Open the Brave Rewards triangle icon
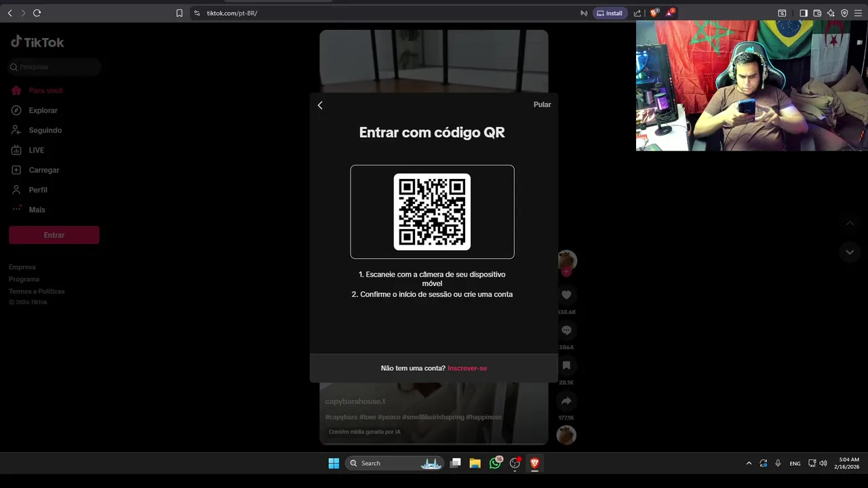This screenshot has width=868, height=488. (670, 13)
